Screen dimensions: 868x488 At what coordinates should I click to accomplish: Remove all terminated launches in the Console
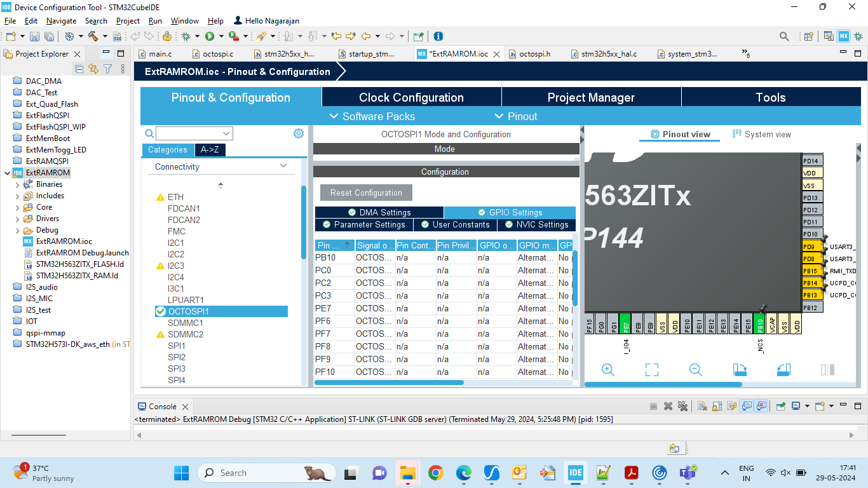[x=682, y=406]
